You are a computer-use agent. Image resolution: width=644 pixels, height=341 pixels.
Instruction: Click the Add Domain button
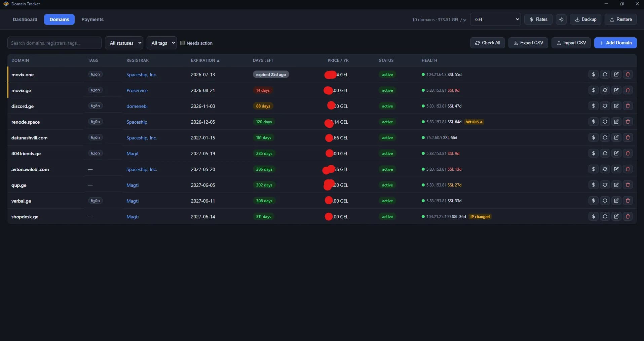pyautogui.click(x=615, y=43)
